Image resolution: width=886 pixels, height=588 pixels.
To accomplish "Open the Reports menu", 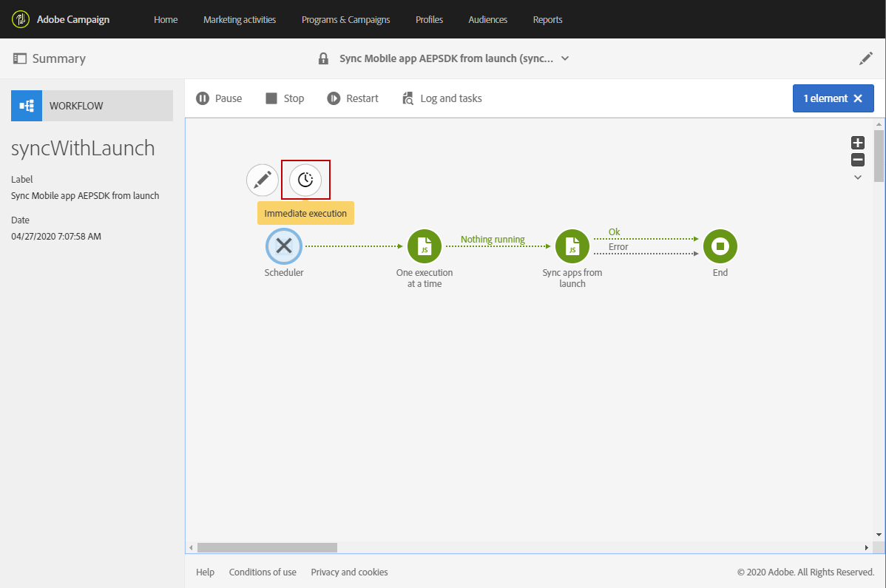I will pyautogui.click(x=547, y=20).
